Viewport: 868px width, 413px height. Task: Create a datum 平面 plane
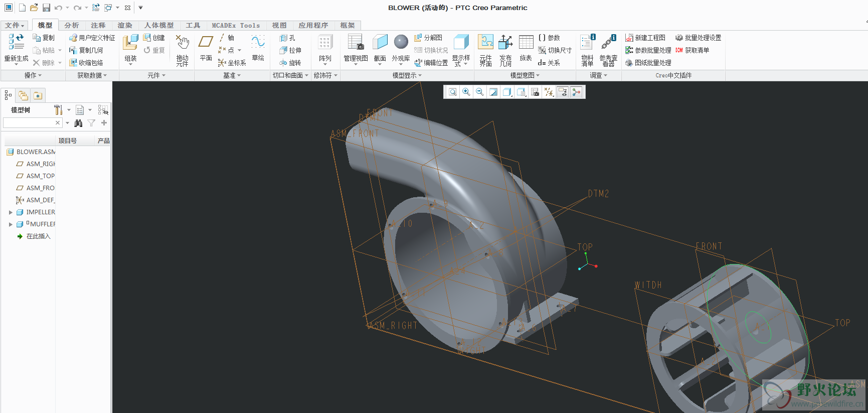206,48
